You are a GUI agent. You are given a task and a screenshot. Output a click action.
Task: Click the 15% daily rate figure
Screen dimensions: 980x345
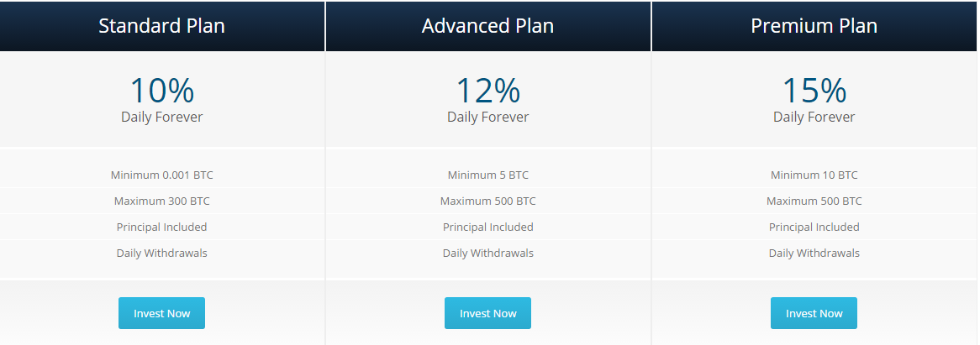coord(814,90)
